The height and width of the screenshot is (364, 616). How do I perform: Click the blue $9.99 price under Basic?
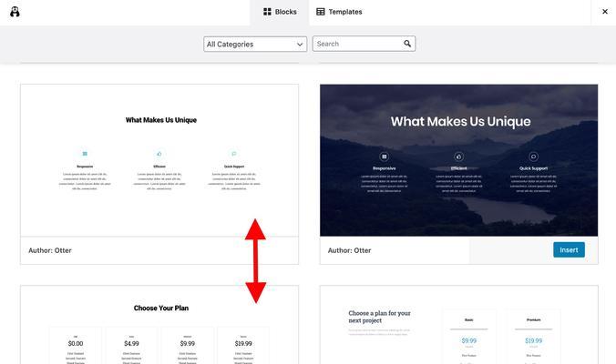click(469, 341)
